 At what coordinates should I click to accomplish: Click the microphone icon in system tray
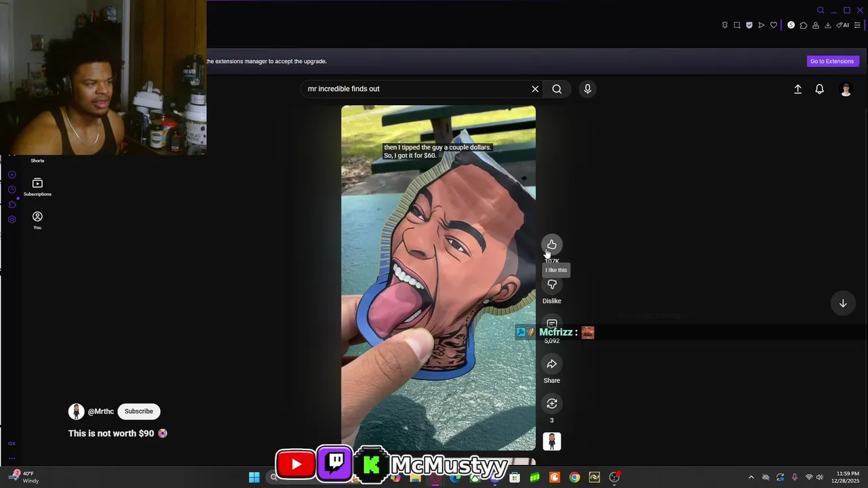click(x=794, y=477)
